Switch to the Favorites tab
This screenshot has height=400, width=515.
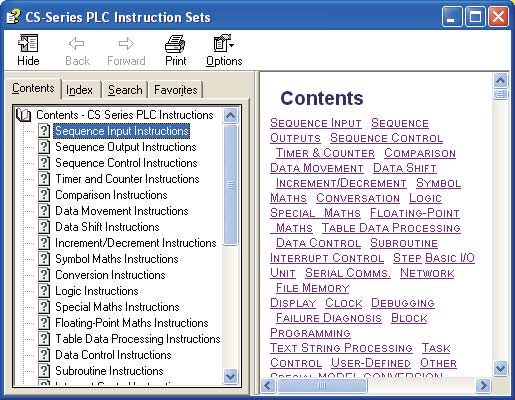click(x=176, y=90)
